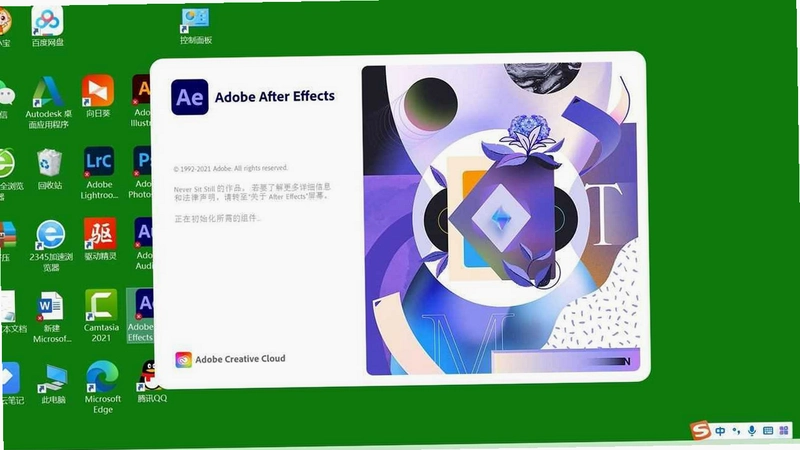The width and height of the screenshot is (800, 450).
Task: Click the '正在初始化所需的组件' loading status text
Action: click(217, 218)
